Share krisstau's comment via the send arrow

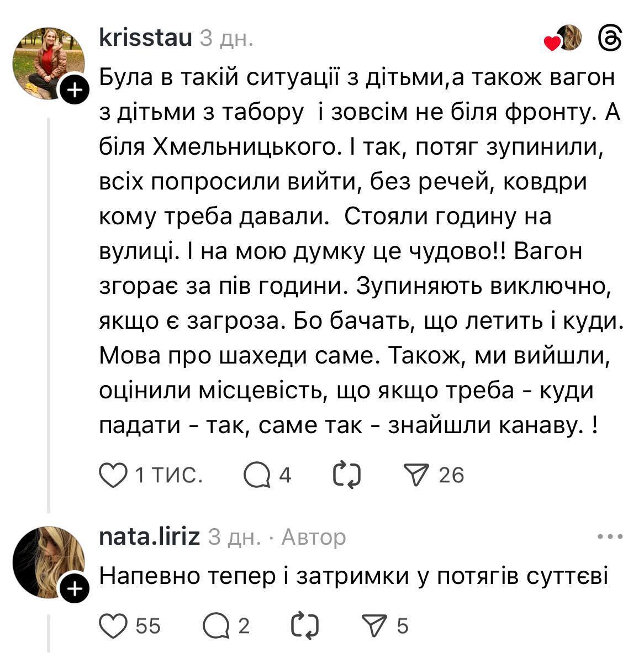(x=423, y=473)
